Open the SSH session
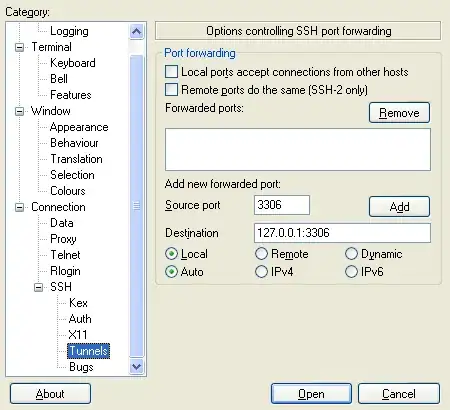Screen dimensions: 450x410 pos(311,394)
